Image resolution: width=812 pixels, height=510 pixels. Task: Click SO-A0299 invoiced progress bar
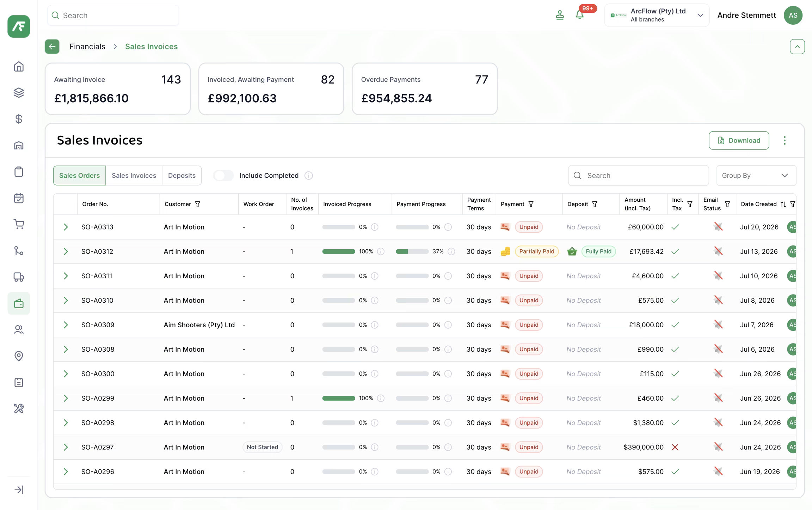coord(339,398)
